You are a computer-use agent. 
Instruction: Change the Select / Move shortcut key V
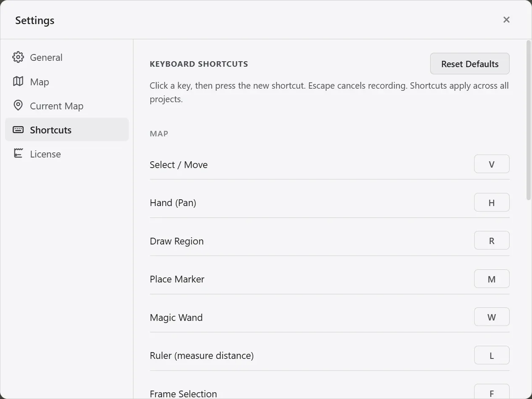pos(491,164)
